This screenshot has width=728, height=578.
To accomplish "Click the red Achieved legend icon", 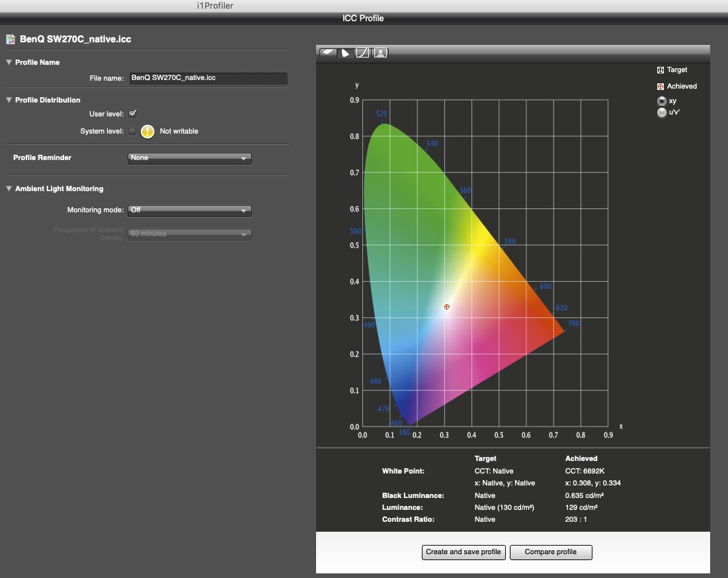I will 660,87.
